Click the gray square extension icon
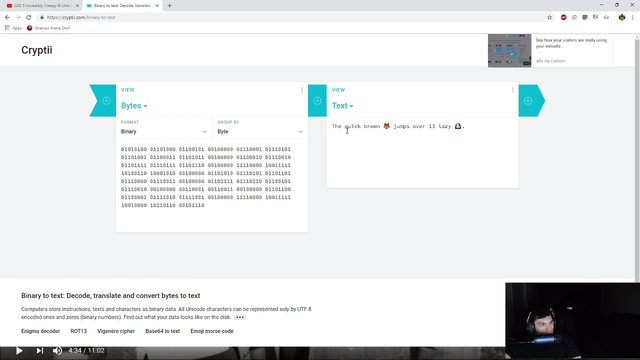Image resolution: width=640 pixels, height=360 pixels. pyautogui.click(x=596, y=17)
